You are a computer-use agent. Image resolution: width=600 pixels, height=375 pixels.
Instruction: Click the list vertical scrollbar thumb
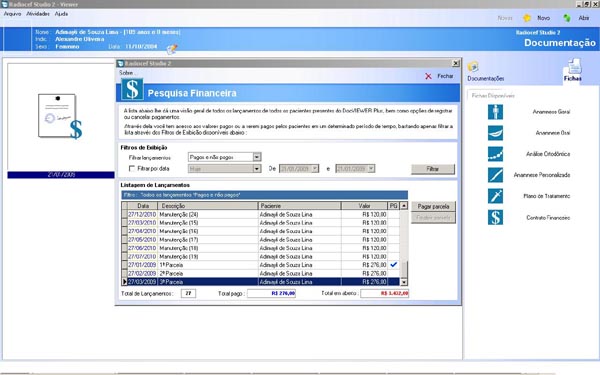coord(403,269)
